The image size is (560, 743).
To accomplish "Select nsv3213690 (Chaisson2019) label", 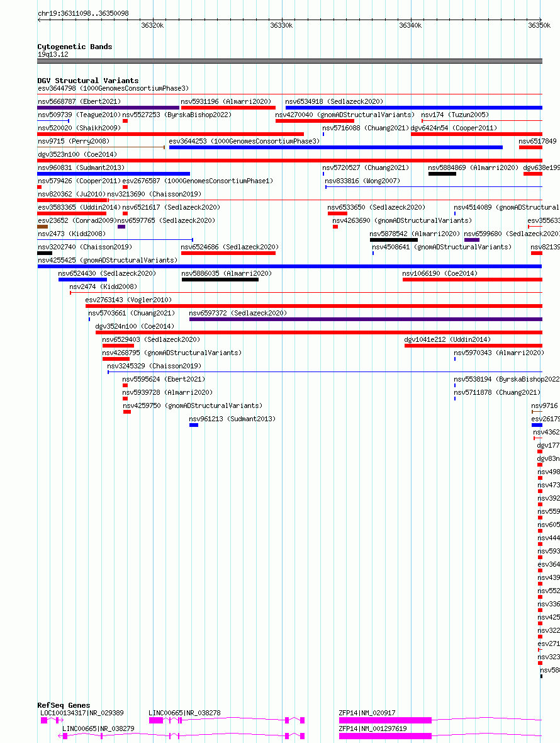I will point(154,195).
